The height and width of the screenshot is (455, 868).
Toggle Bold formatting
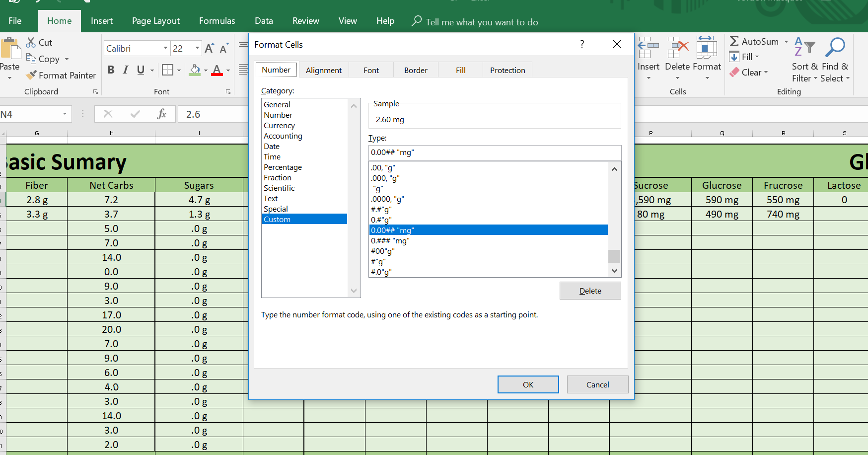coord(111,70)
